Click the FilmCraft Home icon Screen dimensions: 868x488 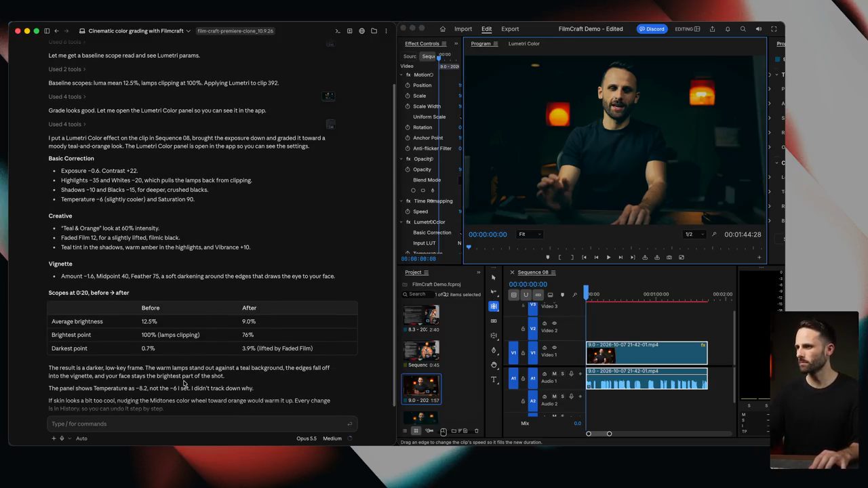tap(443, 29)
